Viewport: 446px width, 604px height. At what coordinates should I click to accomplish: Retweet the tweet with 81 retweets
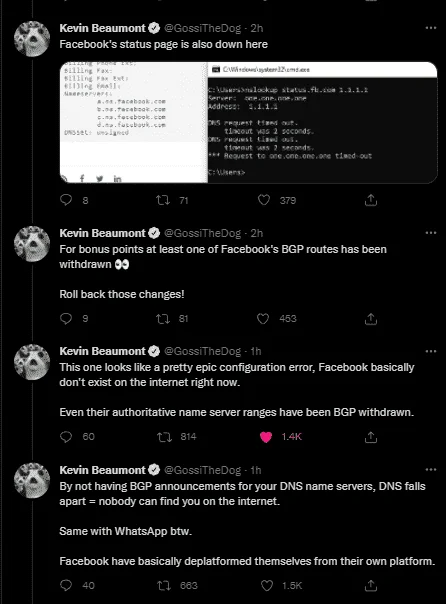163,319
